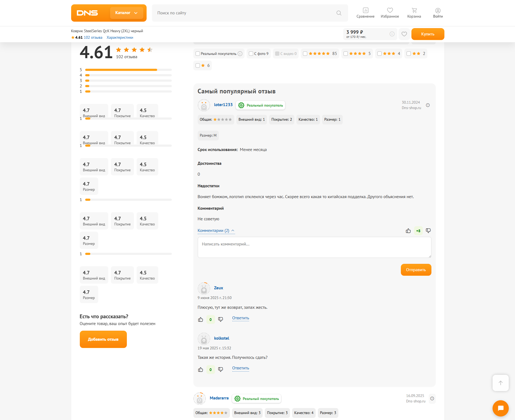Click info icon beside Реальный покупатель filter
Screen dimensions: 515x420
pyautogui.click(x=240, y=54)
